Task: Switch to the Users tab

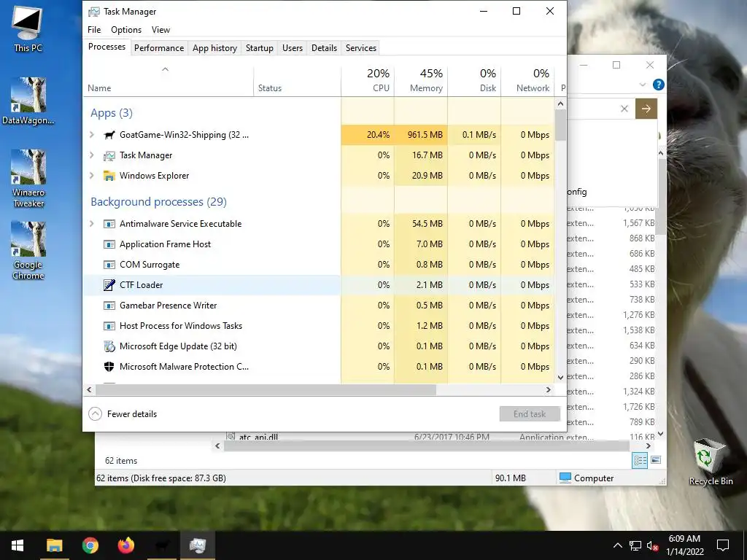Action: click(292, 48)
